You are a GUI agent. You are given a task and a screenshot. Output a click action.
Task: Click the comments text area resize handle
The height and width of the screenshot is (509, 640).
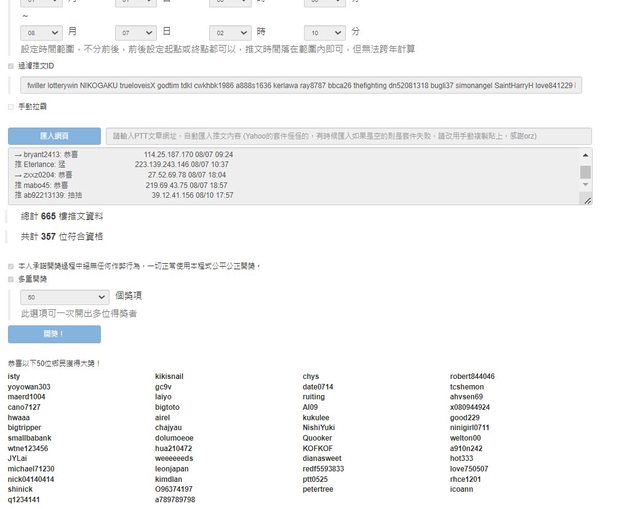click(x=588, y=202)
